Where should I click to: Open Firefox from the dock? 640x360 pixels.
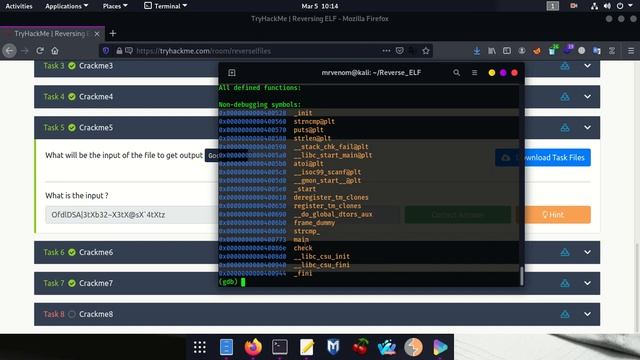pyautogui.click(x=253, y=347)
